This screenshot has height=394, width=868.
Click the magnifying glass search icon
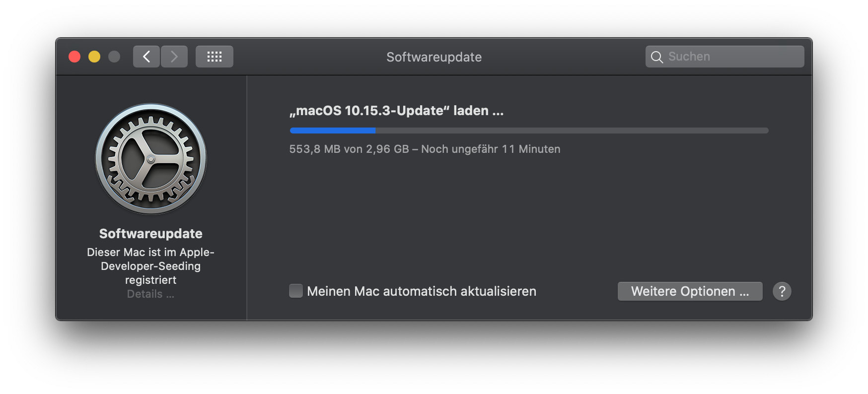tap(656, 57)
